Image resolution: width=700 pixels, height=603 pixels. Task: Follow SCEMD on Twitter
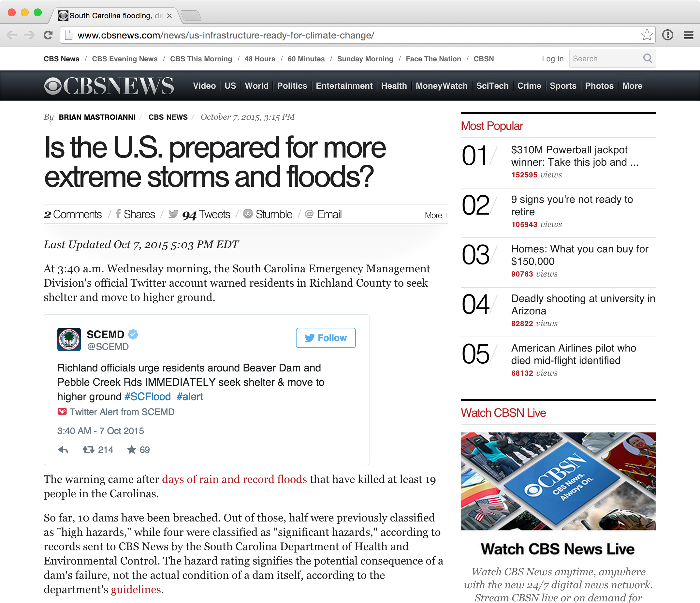[x=326, y=338]
